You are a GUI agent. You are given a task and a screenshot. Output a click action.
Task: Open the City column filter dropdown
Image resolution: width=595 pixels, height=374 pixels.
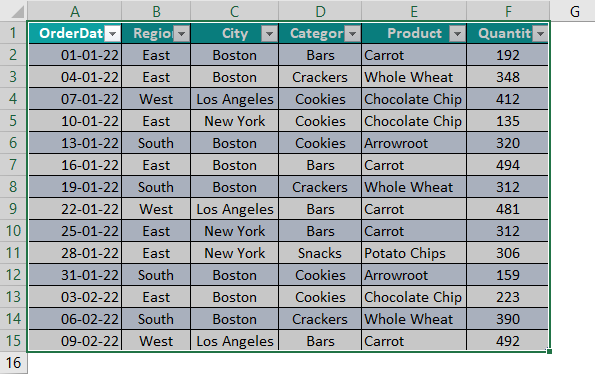(x=269, y=34)
